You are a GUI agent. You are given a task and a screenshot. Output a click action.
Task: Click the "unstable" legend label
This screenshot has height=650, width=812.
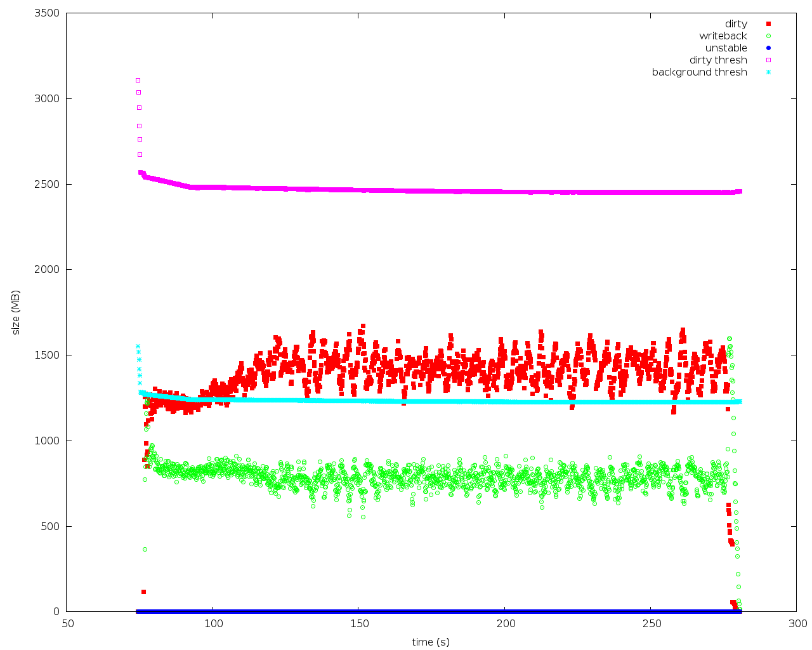click(x=726, y=48)
